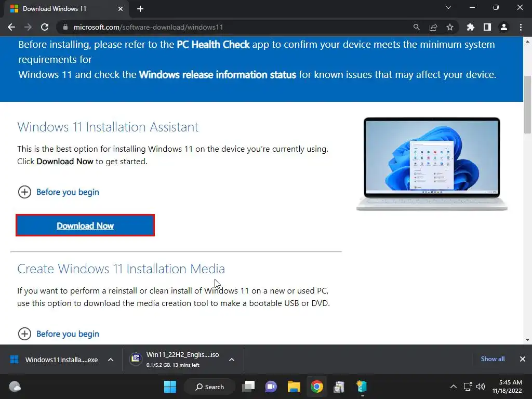The image size is (532, 399).
Task: Close the downloads bar
Action: click(523, 359)
